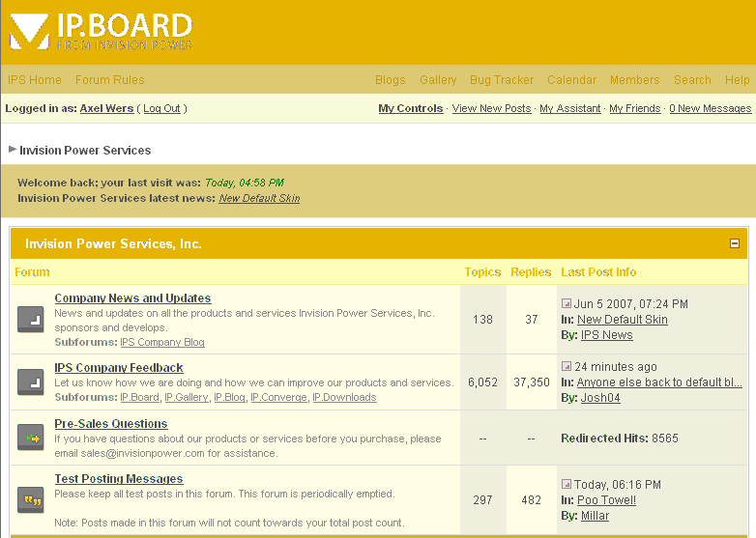Screen dimensions: 756x538
Task: Click last-post icon beside Jun 5 2007 date
Action: point(567,303)
